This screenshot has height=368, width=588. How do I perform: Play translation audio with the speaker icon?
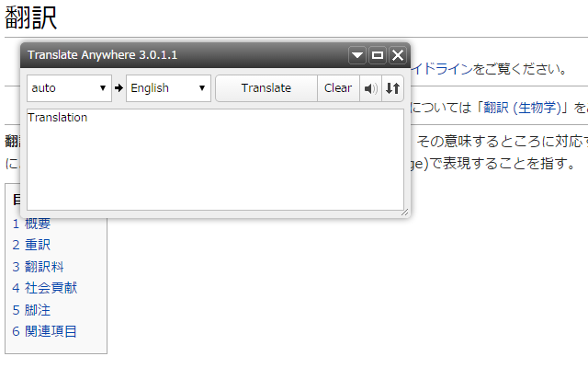coord(370,88)
